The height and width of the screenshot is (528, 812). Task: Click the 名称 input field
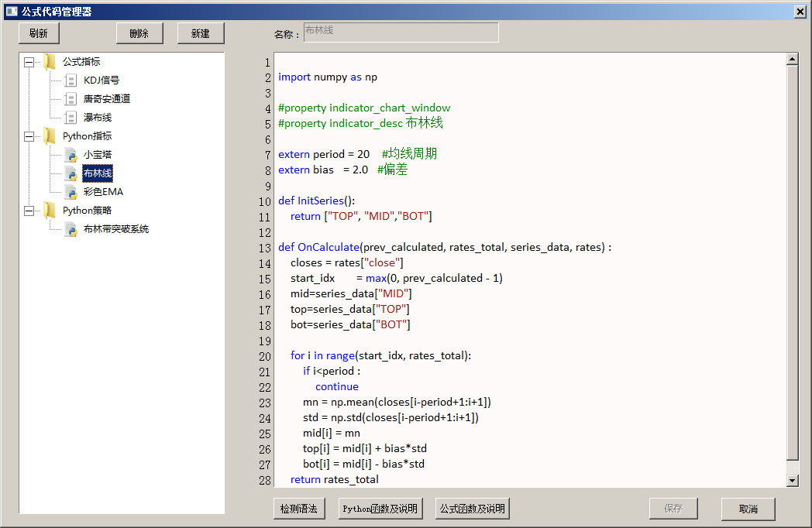pos(401,32)
